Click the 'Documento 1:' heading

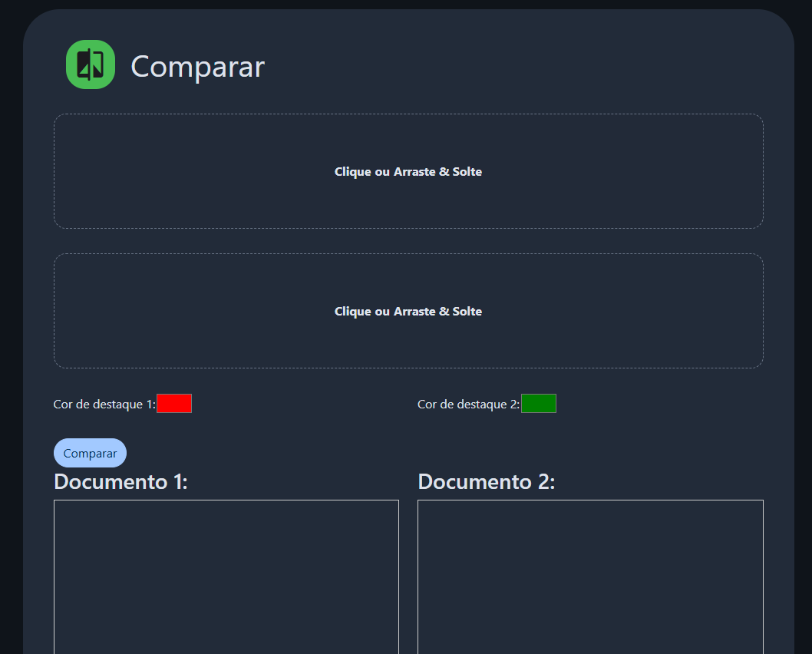click(120, 482)
